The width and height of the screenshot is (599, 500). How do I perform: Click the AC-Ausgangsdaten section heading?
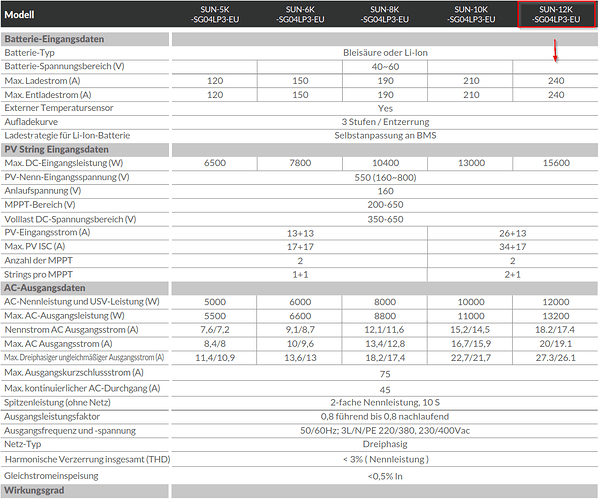(85, 288)
